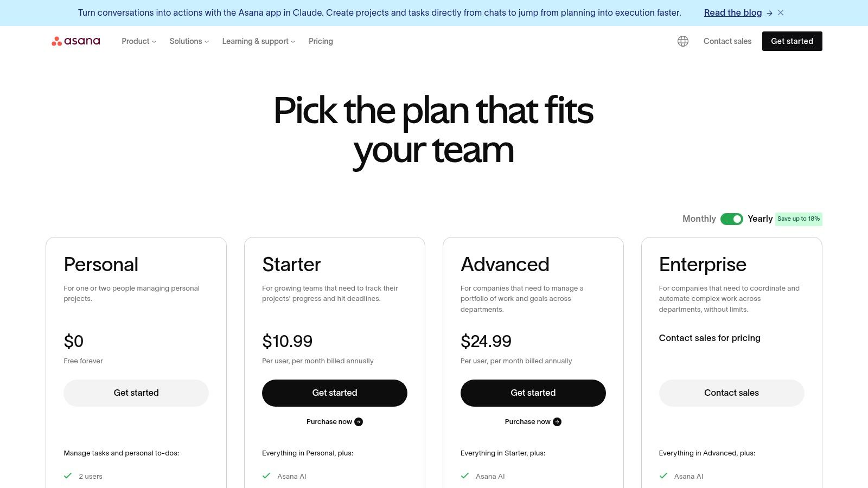
Task: Click the arrow next to Starter's Purchase now
Action: [358, 421]
